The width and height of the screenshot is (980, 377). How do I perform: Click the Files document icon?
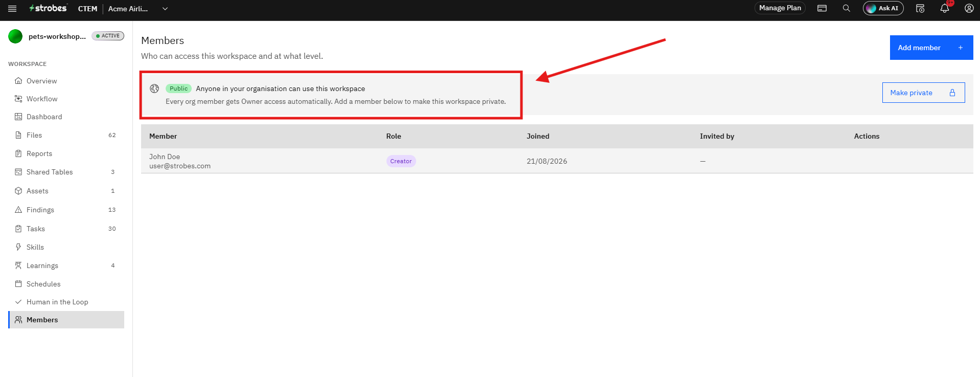[x=18, y=135]
